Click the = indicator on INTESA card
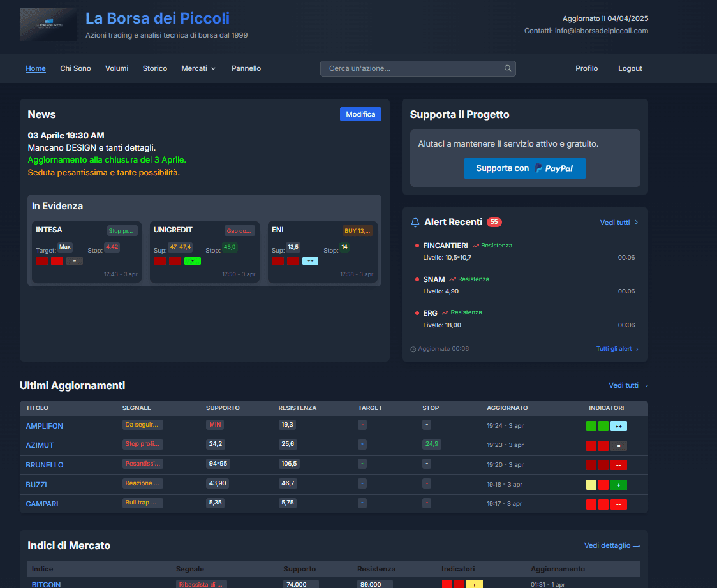This screenshot has height=588, width=717. [75, 261]
